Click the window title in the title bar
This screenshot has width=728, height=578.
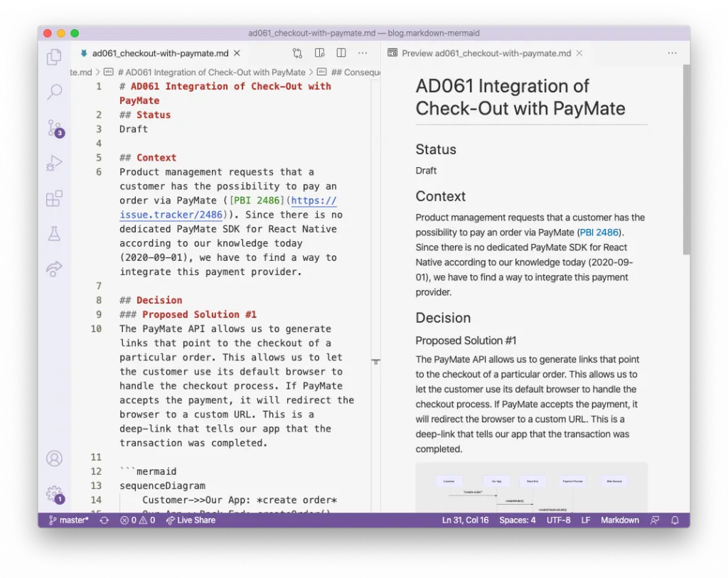pyautogui.click(x=363, y=33)
